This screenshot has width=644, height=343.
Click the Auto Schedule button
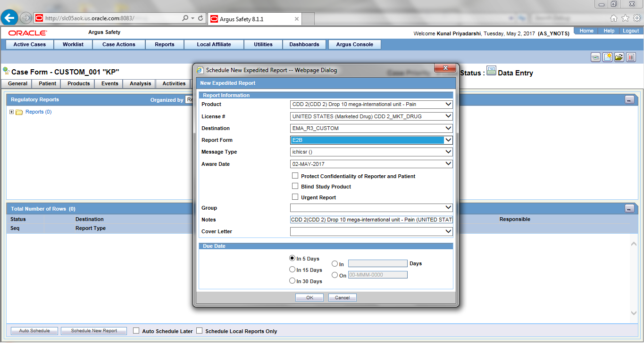[x=34, y=331]
